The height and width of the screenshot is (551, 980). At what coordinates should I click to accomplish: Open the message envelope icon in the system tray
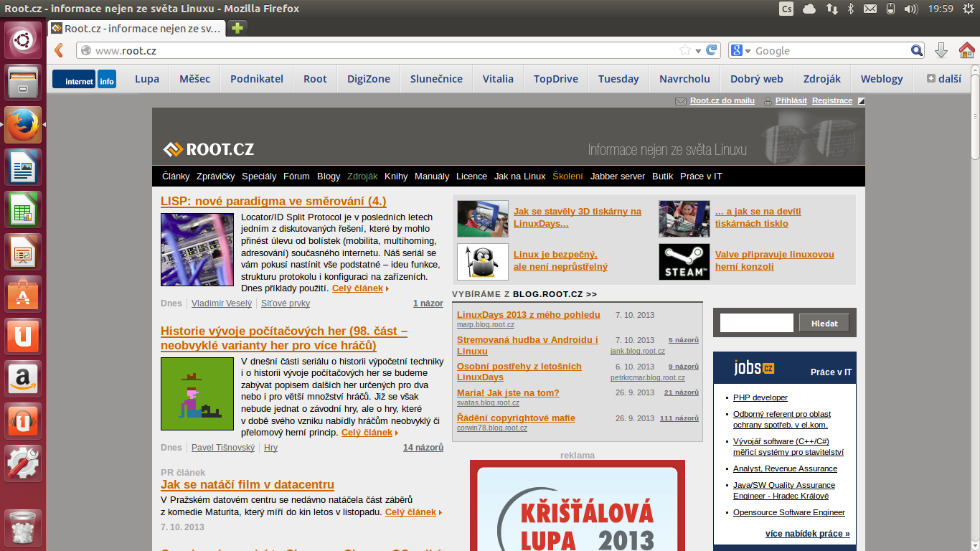point(870,9)
